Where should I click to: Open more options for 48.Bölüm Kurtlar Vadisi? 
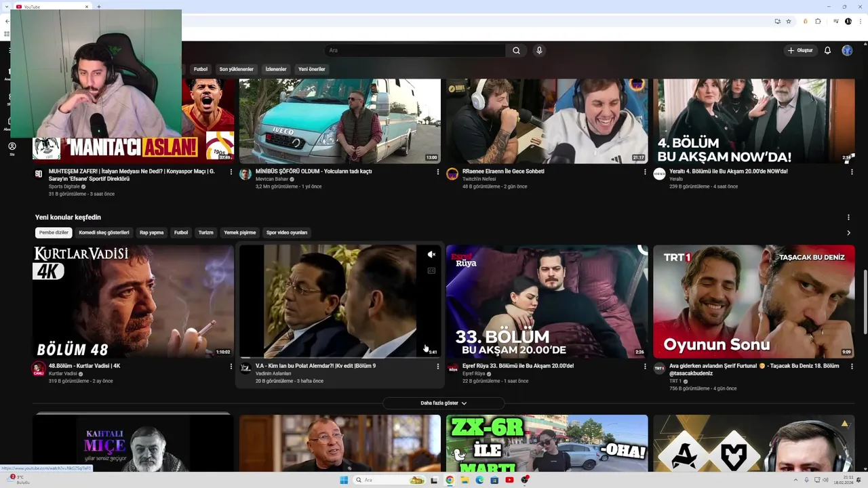pyautogui.click(x=231, y=367)
